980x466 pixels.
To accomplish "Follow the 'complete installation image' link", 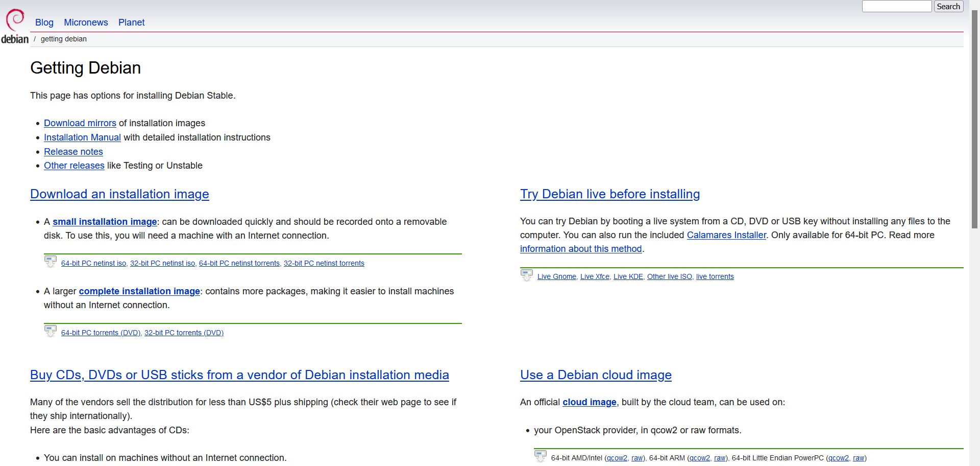I will click(x=139, y=291).
